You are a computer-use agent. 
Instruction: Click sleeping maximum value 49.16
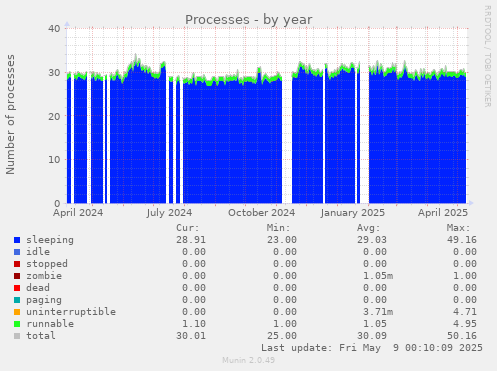point(462,240)
